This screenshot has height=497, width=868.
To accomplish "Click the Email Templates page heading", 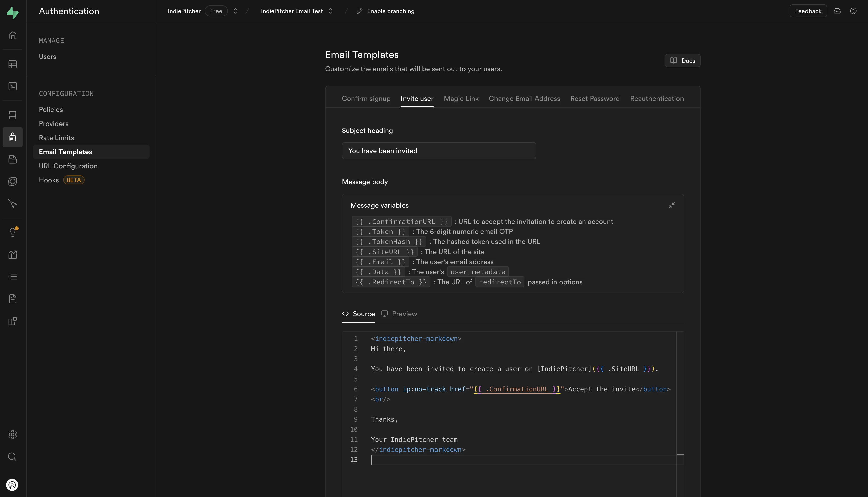I will 361,54.
